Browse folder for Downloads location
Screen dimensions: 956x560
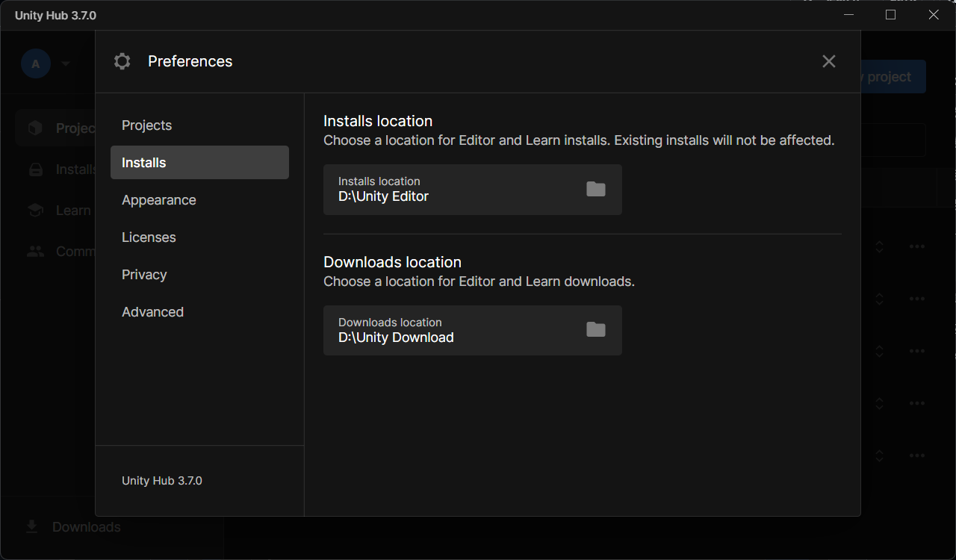[x=595, y=329]
